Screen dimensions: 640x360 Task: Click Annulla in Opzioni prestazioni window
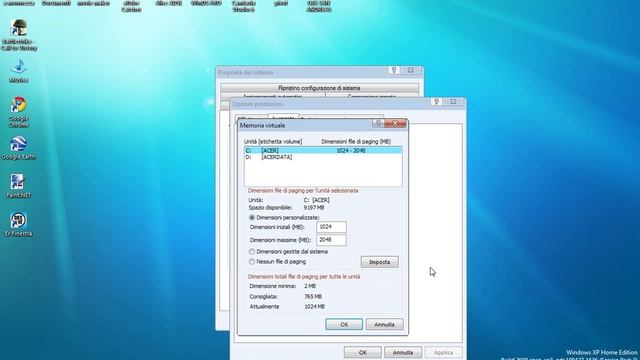pyautogui.click(x=403, y=352)
